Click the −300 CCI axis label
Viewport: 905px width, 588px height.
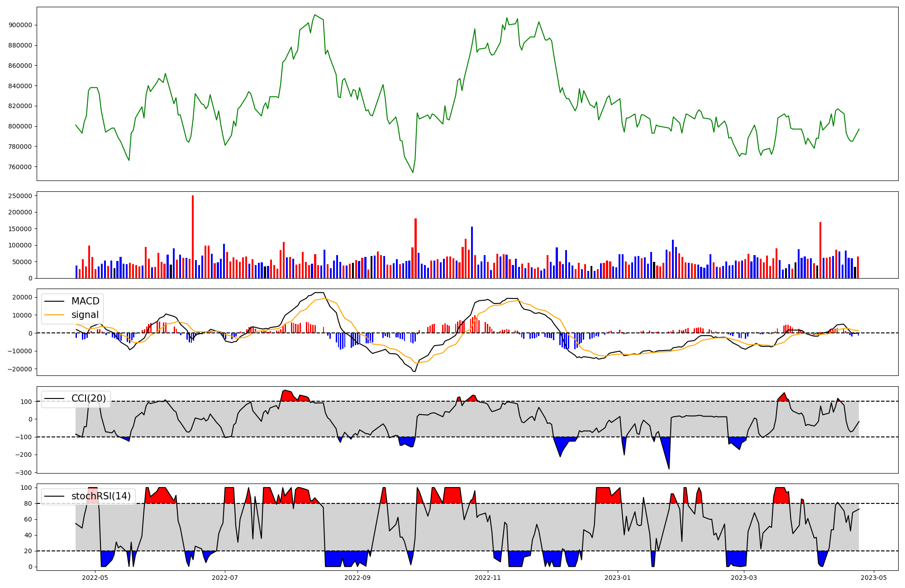[24, 473]
